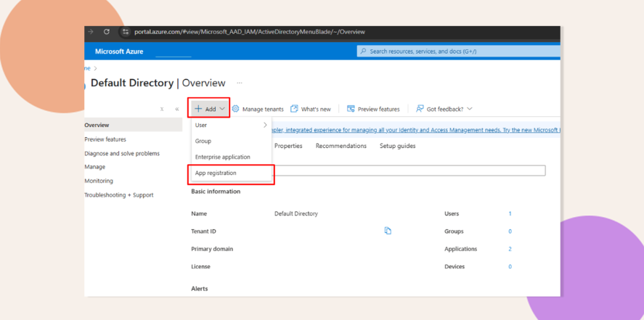This screenshot has height=320, width=644.
Task: Click the Microsoft Azure logo text
Action: click(119, 52)
